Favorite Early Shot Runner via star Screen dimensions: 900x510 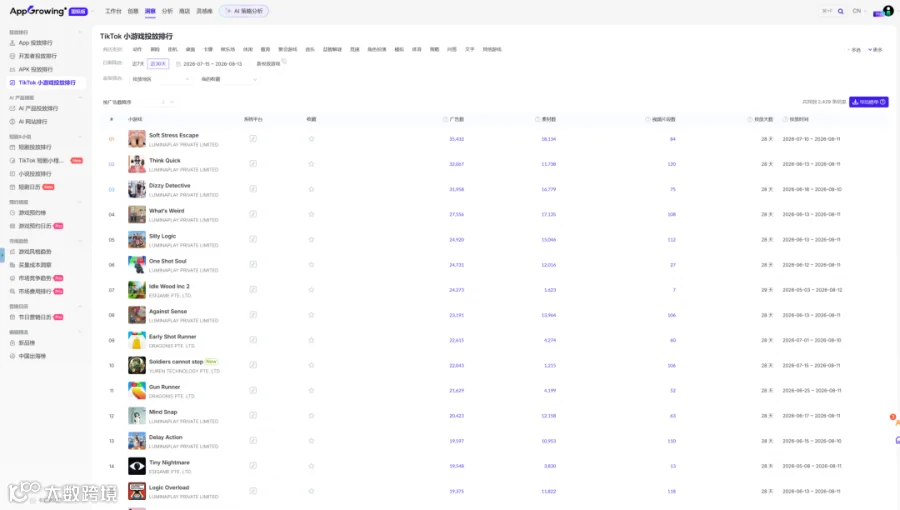[x=311, y=340]
